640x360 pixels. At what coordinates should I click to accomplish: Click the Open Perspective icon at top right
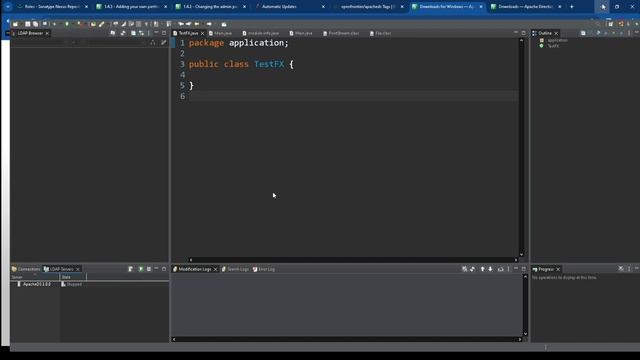pos(611,24)
